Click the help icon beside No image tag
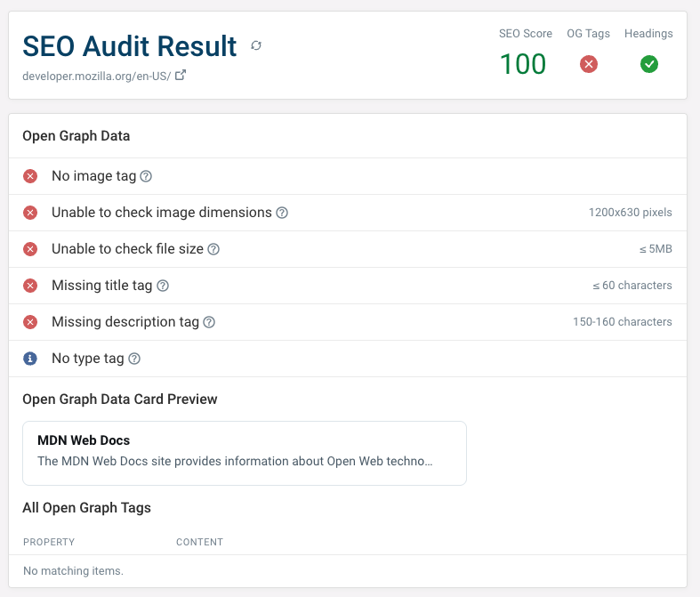The height and width of the screenshot is (597, 700). [146, 176]
